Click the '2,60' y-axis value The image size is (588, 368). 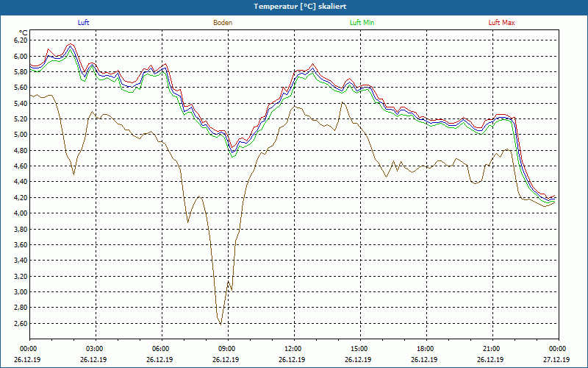tap(21, 323)
